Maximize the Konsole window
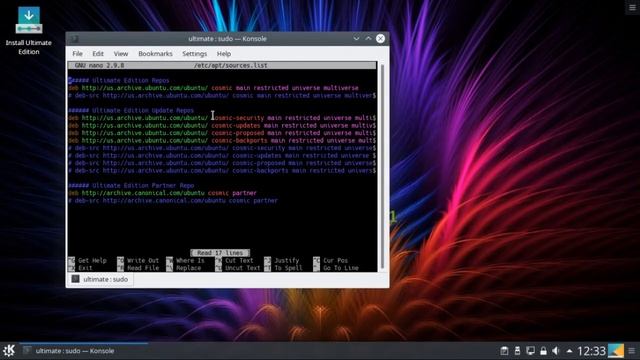 (x=368, y=38)
